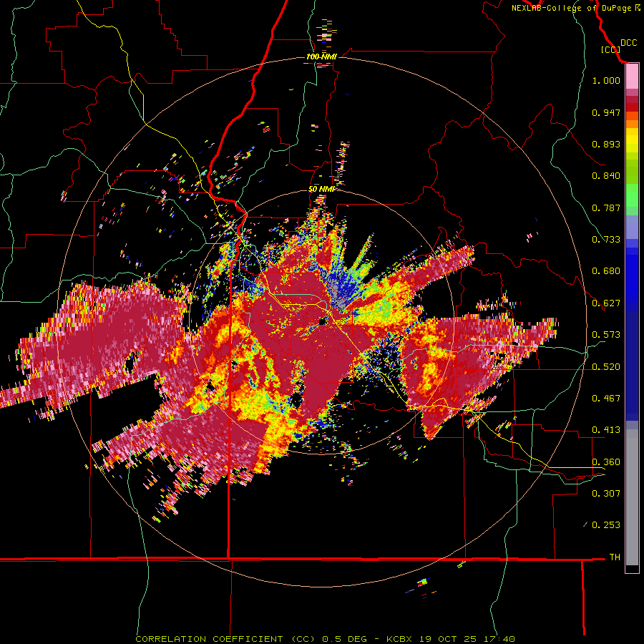Select the 0.253 scale value
This screenshot has width=644, height=644.
pyautogui.click(x=606, y=525)
